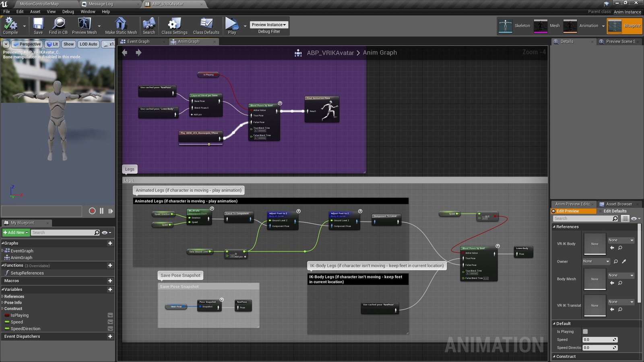644x362 pixels.
Task: Open the Preview Instance dropdown
Action: coord(268,25)
